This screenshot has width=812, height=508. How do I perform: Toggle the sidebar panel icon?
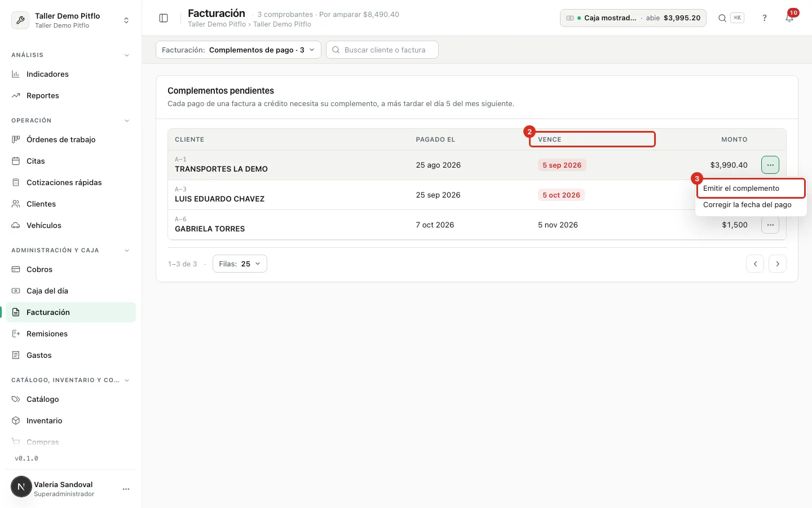pos(164,18)
